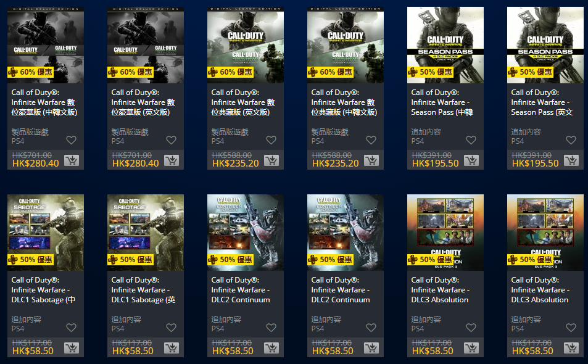Favorite the English DLC1 Sabotage pack
This screenshot has height=364, width=588.
172,328
